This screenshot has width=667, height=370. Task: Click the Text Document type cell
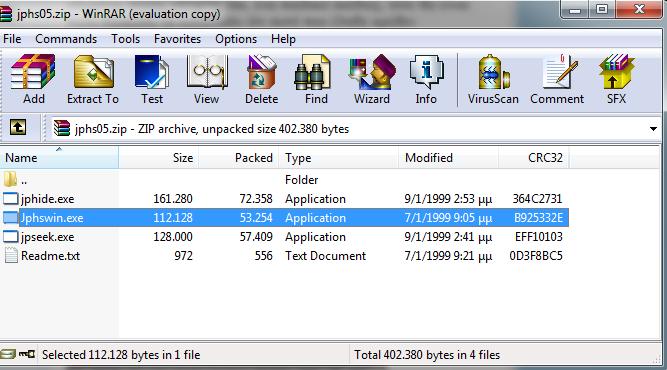point(325,256)
